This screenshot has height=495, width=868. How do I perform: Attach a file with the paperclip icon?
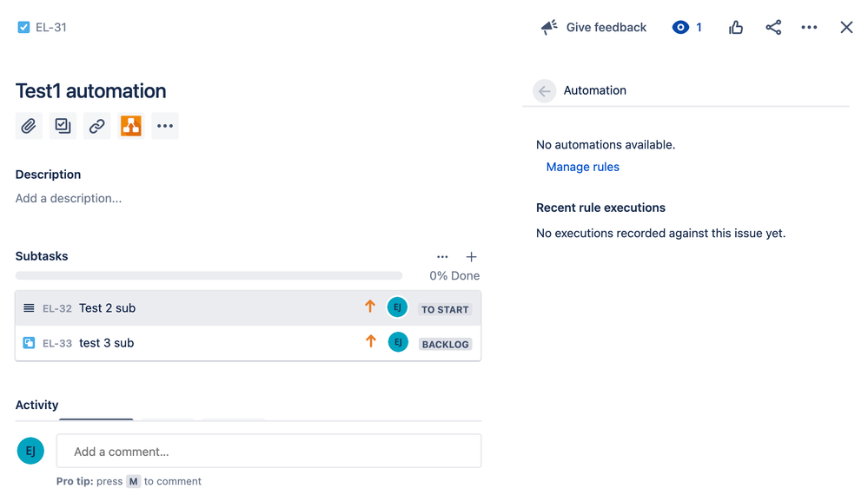tap(29, 126)
